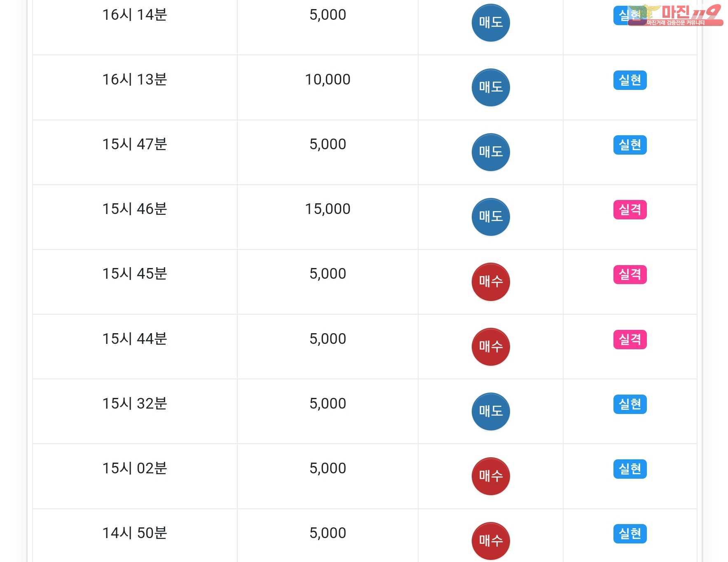Screen dimensions: 728x562
Task: Click the red 매수 circle for 15시 45분
Action: (490, 282)
